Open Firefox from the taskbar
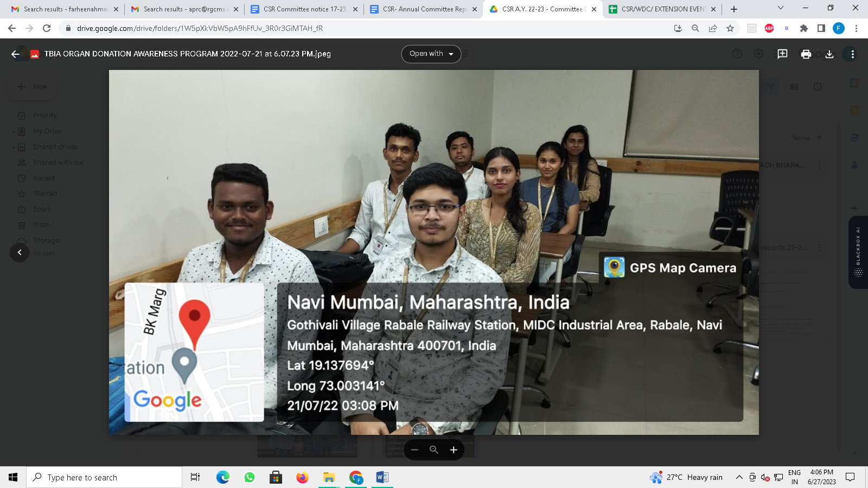The image size is (868, 488). pyautogui.click(x=302, y=477)
